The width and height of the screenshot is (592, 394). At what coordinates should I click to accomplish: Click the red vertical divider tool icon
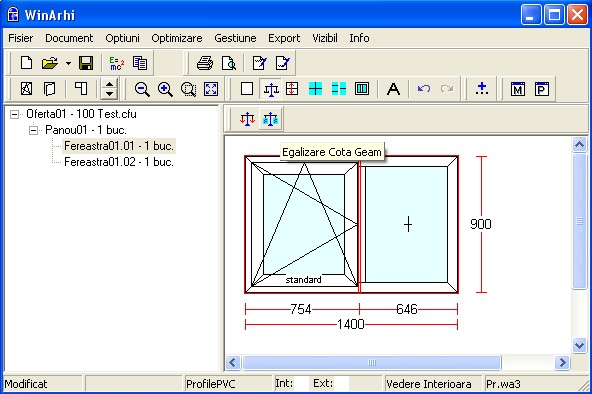[x=292, y=89]
